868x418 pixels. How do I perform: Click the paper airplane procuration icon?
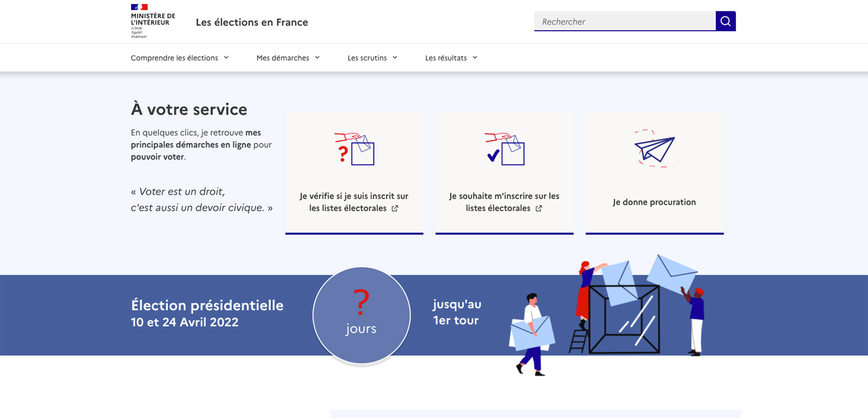pos(654,149)
